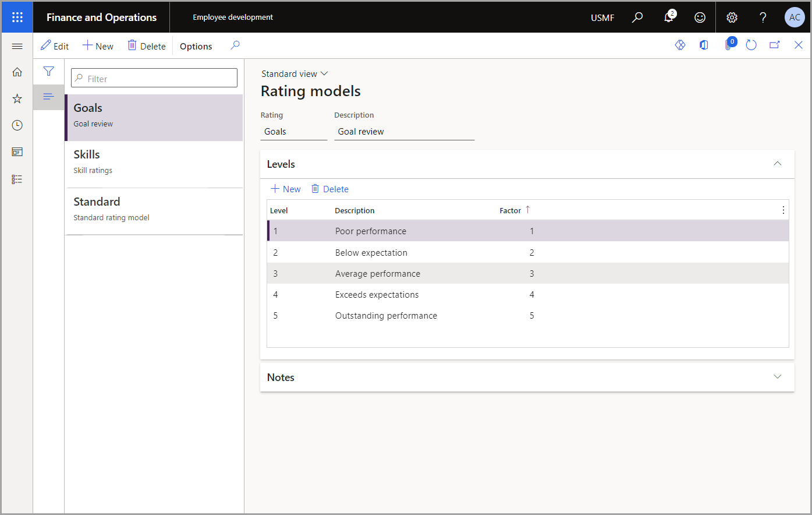Screen dimensions: 812x515
Task: View notifications via the bell icon
Action: tap(668, 17)
